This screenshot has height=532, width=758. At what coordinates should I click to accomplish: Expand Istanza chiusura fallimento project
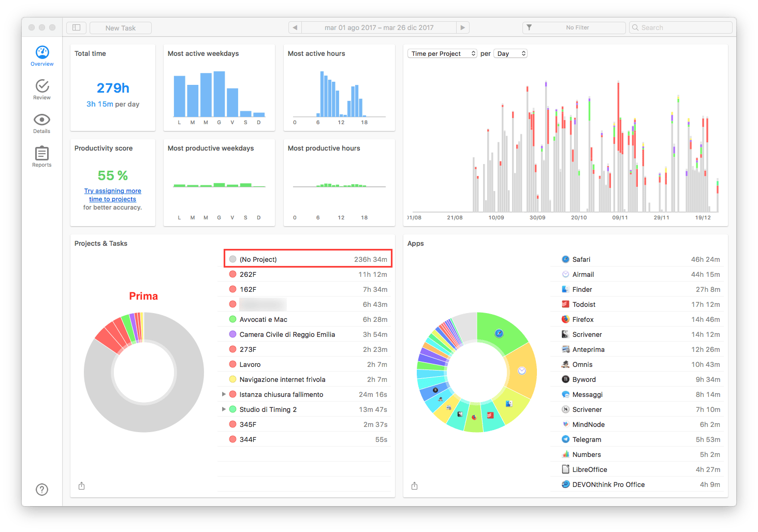click(224, 394)
